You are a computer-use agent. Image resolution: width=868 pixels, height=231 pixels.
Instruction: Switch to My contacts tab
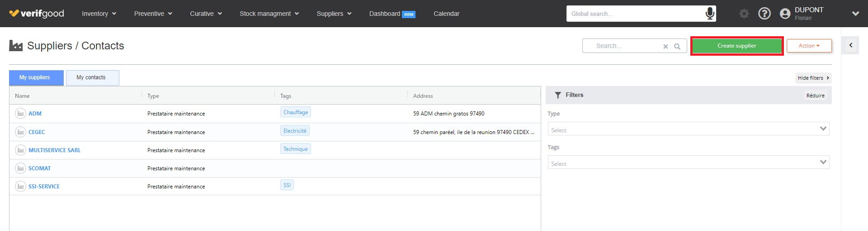(92, 77)
